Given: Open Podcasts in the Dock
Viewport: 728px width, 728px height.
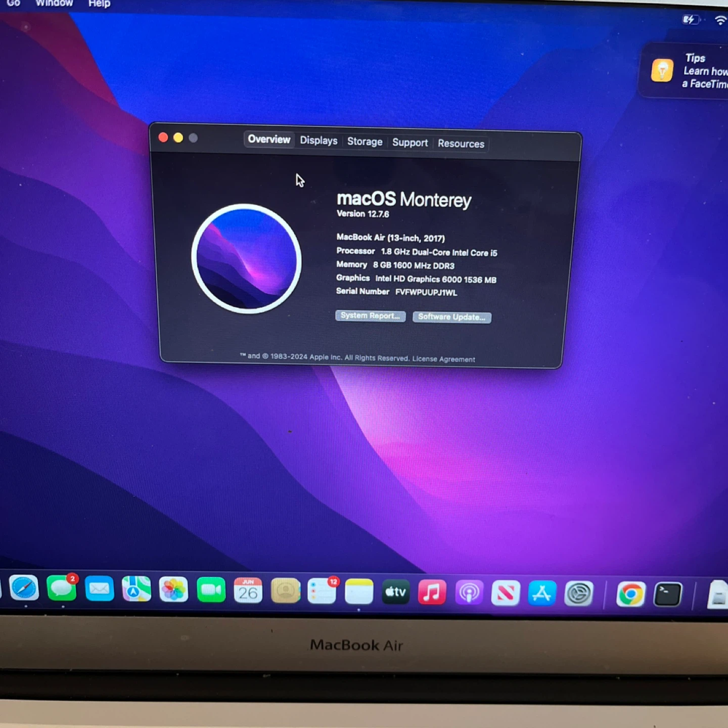Looking at the screenshot, I should pos(469,593).
